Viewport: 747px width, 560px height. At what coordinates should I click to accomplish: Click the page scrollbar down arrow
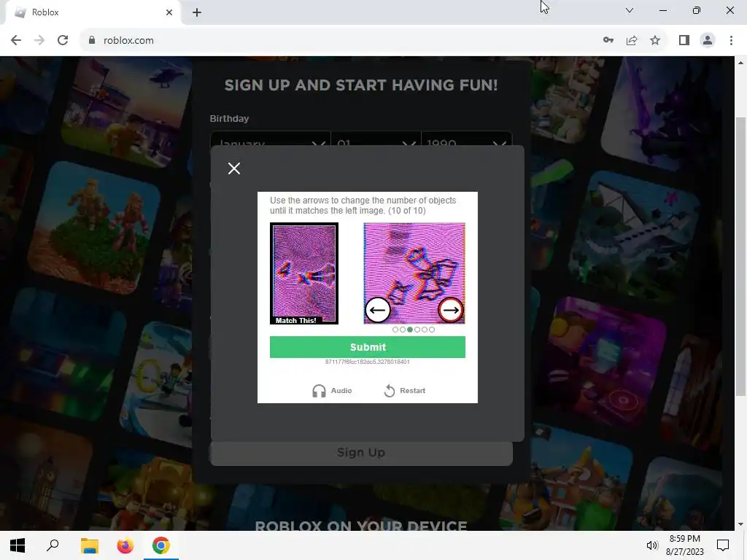[740, 524]
